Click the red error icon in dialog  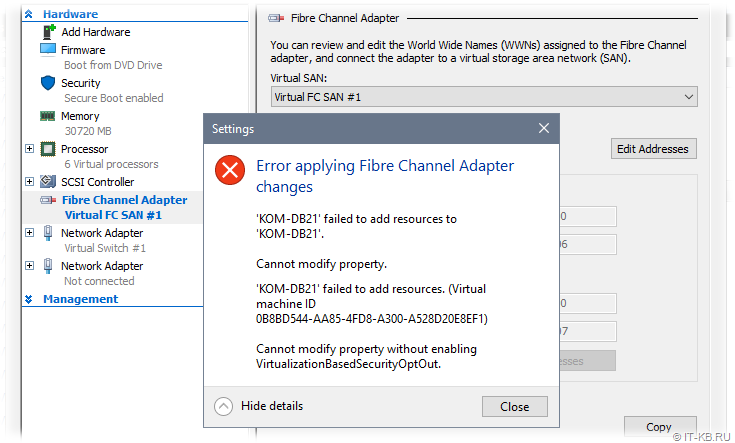click(230, 170)
